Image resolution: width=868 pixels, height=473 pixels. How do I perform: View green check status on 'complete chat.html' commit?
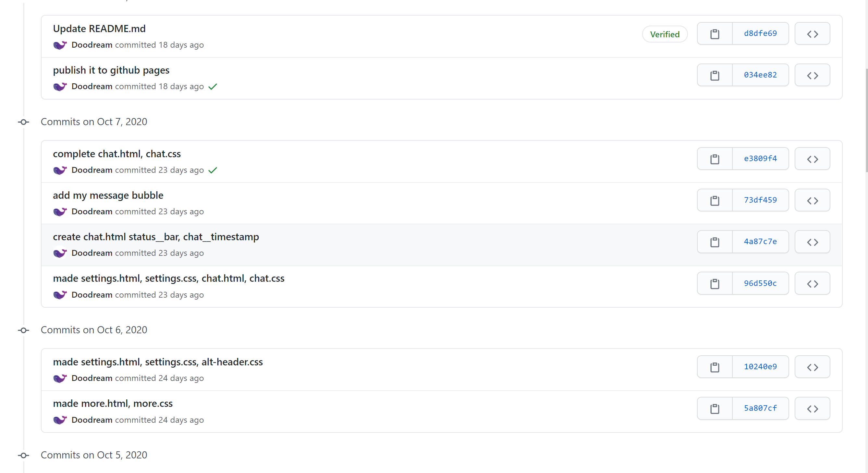[213, 170]
